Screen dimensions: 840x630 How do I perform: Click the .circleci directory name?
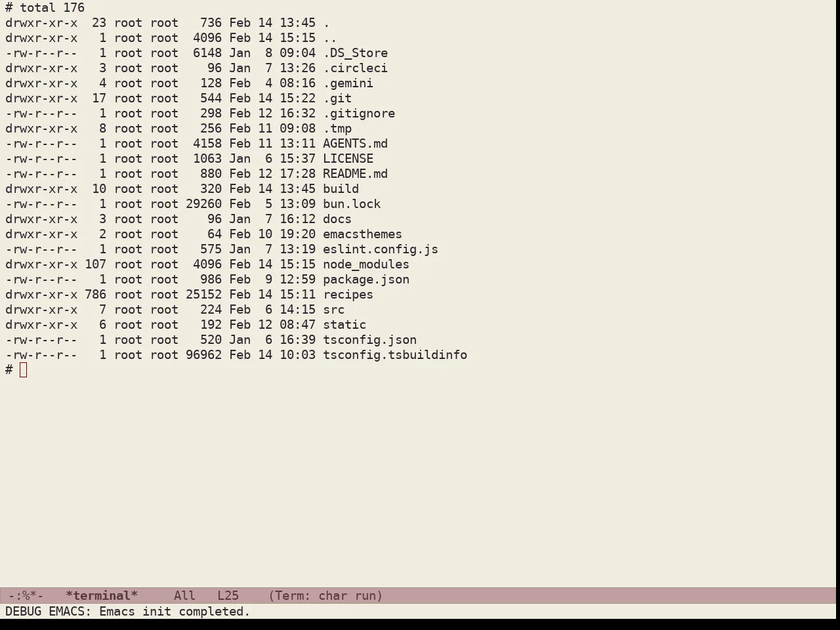point(355,68)
